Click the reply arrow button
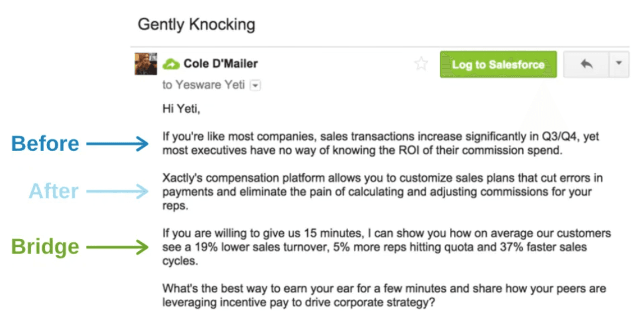 [586, 64]
